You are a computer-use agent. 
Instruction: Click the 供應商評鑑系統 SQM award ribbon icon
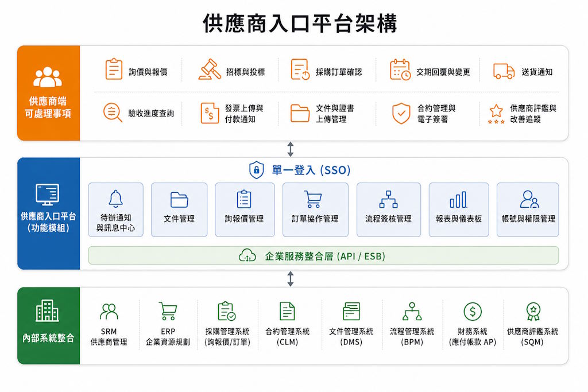pyautogui.click(x=533, y=312)
